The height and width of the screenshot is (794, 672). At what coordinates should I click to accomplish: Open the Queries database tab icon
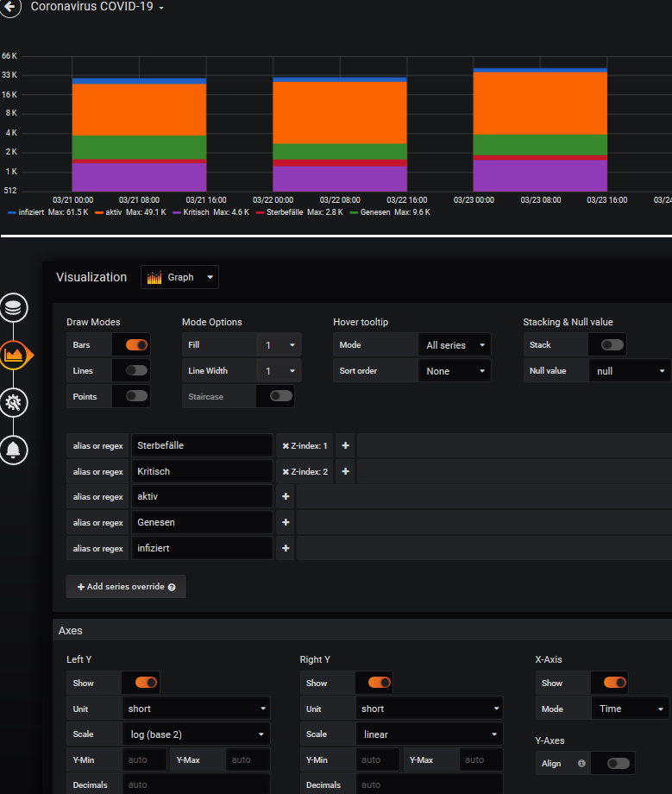tap(15, 307)
